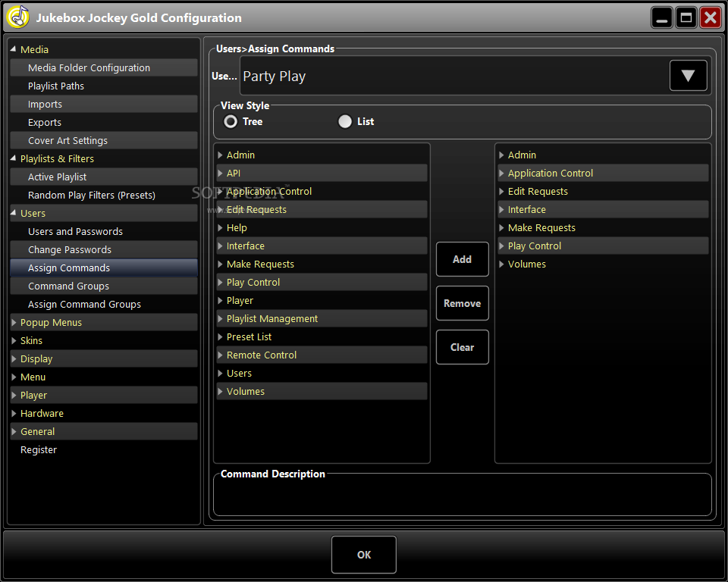
Task: Expand Play Control in available commands tree
Action: [x=220, y=282]
